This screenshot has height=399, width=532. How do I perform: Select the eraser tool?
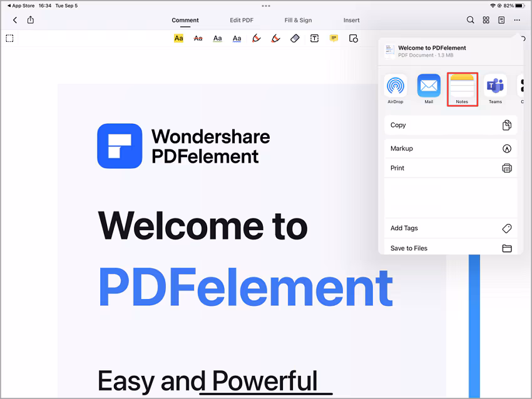click(295, 38)
